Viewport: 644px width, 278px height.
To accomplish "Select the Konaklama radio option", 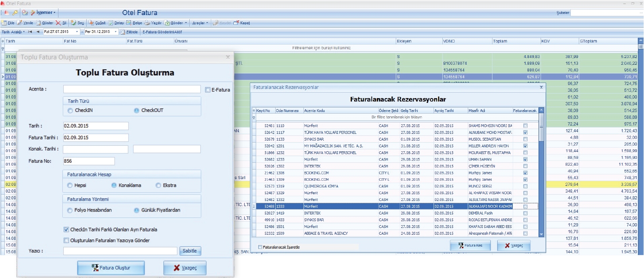I will pos(114,185).
